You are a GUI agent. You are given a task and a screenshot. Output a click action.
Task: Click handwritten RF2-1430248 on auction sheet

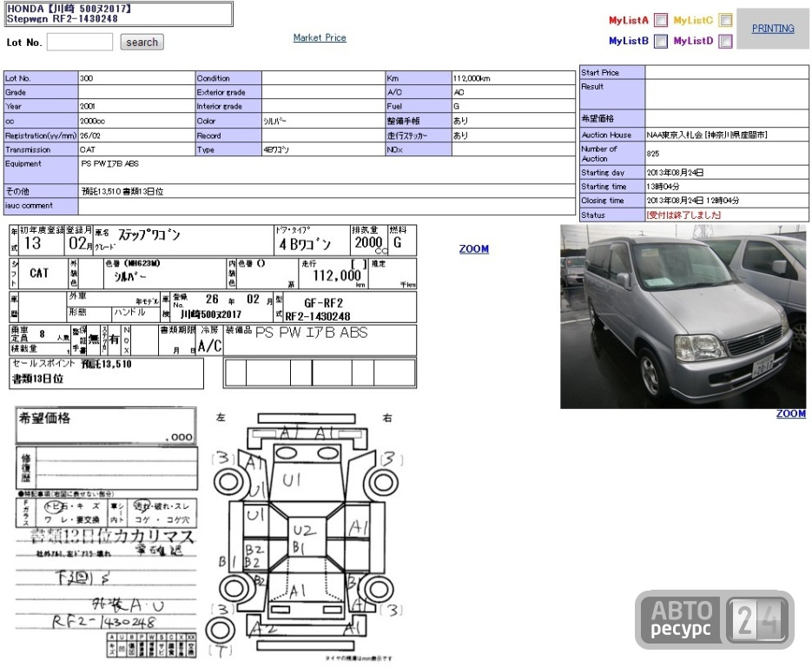(103, 620)
